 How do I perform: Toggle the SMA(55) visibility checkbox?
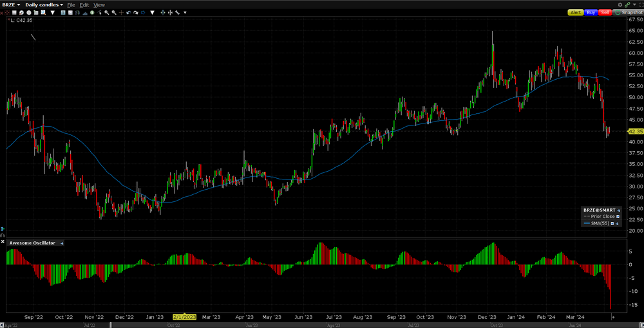click(x=612, y=223)
